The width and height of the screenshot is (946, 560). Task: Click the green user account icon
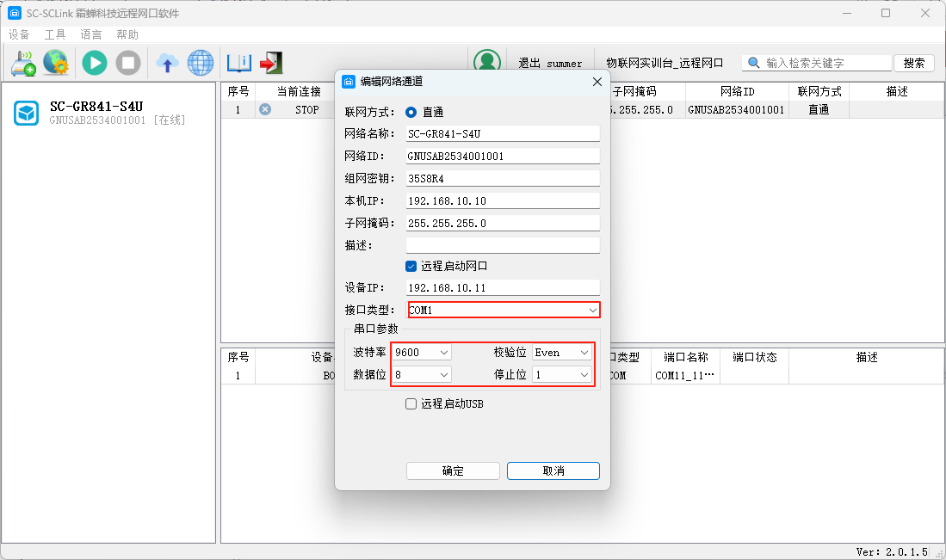(x=487, y=63)
